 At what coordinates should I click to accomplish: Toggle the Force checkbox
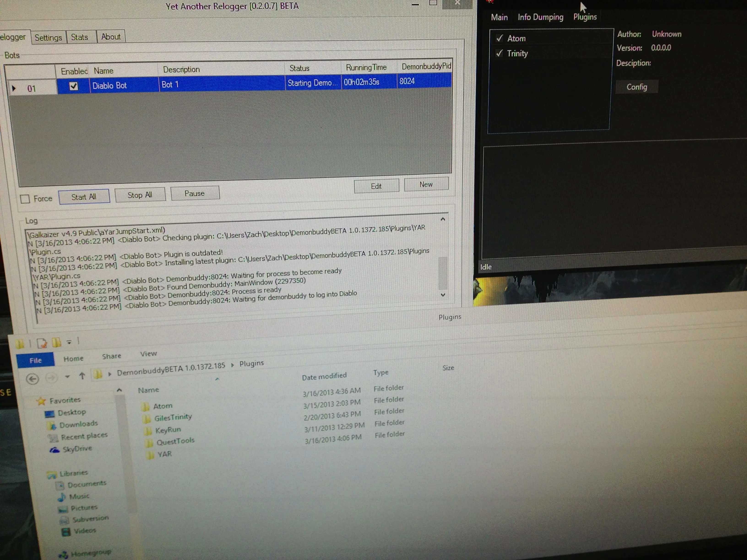point(25,199)
